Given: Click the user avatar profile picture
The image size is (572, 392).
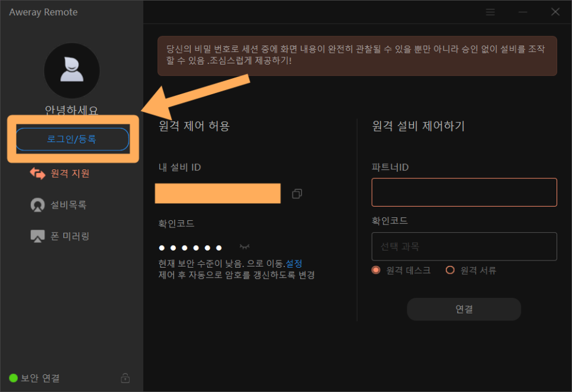Looking at the screenshot, I should [x=72, y=70].
